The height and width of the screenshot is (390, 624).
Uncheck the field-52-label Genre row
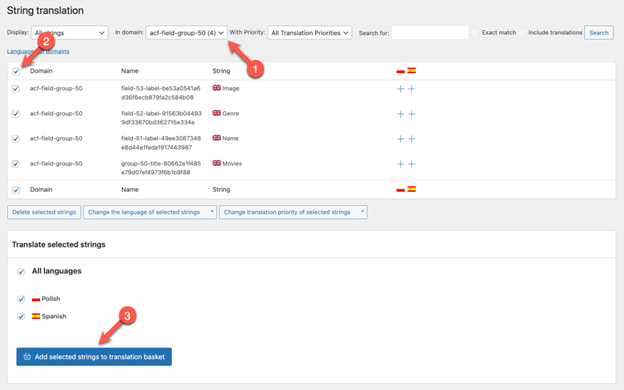[16, 114]
